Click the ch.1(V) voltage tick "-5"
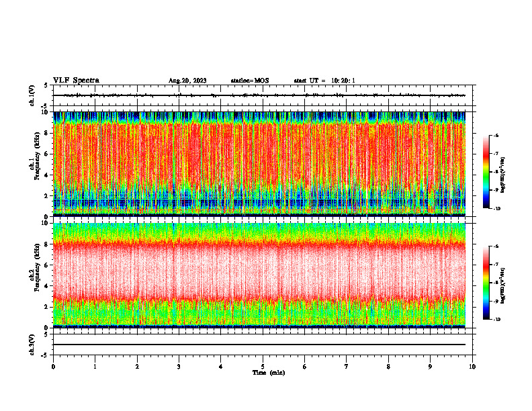Viewport: 532px width, 411px height. point(45,105)
